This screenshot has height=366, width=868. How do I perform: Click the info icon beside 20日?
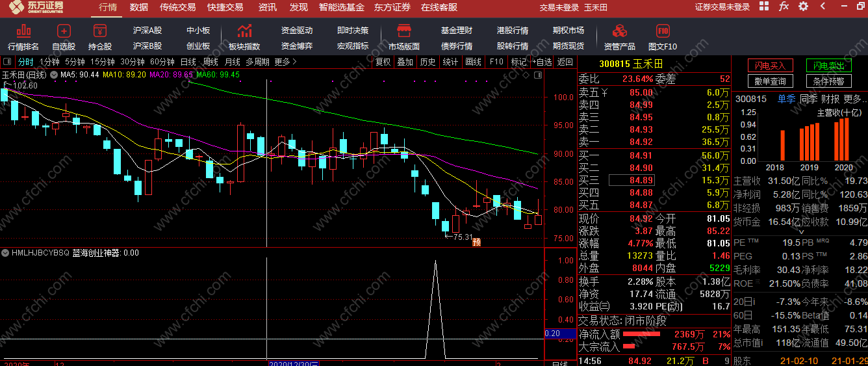[x=755, y=301]
